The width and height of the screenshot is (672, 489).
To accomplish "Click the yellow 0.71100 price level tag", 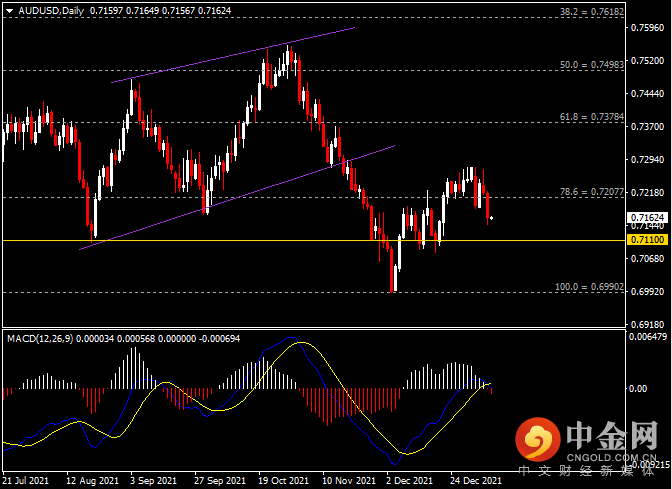I will pos(648,240).
